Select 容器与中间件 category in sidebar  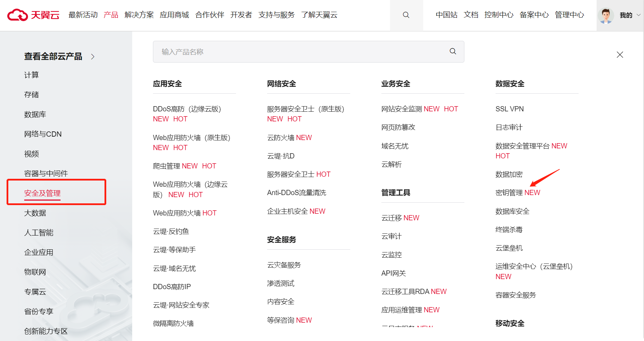(x=46, y=173)
